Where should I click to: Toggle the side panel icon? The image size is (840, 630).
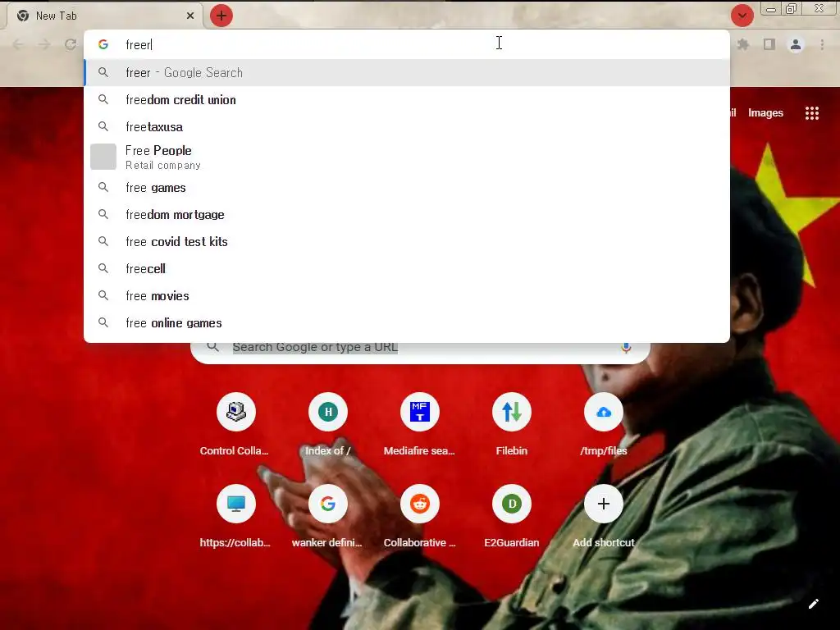click(769, 44)
